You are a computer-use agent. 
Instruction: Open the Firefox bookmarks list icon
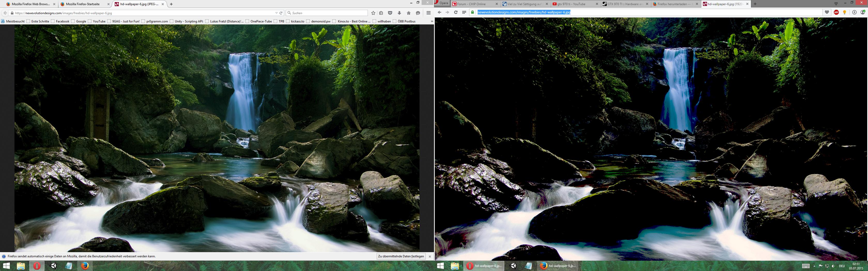pyautogui.click(x=381, y=13)
